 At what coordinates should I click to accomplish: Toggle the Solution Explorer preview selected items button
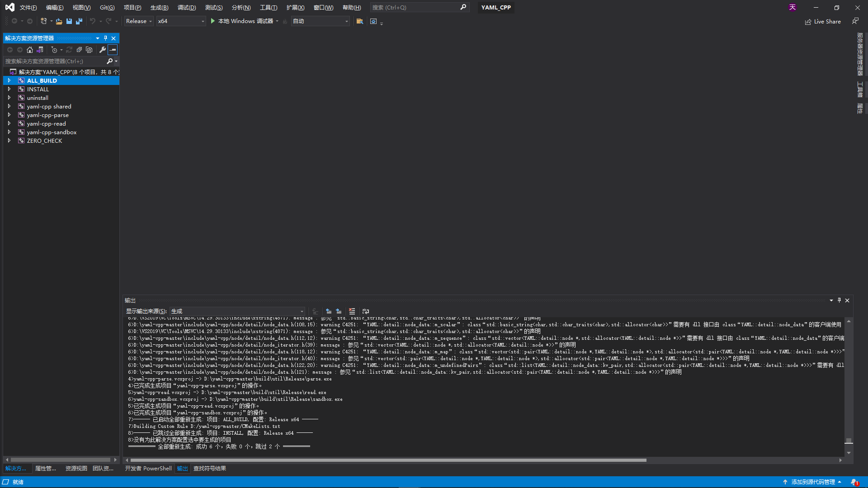(x=113, y=50)
